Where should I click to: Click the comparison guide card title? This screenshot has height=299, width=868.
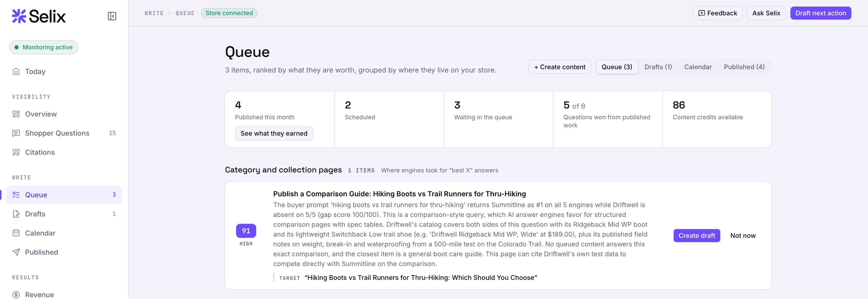pyautogui.click(x=399, y=194)
